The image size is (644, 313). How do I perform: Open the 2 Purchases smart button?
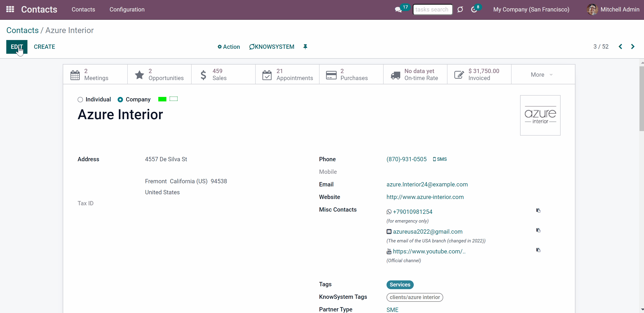click(x=351, y=74)
